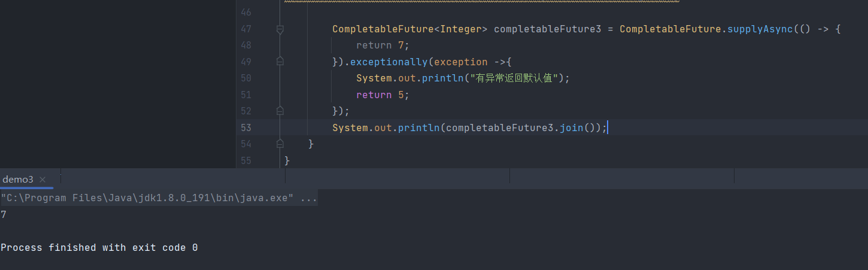
Task: Click the fold end marker on line 54
Action: point(280,144)
